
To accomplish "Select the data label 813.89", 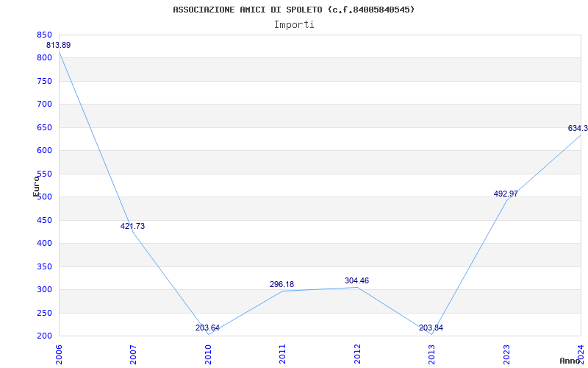I will click(59, 45).
